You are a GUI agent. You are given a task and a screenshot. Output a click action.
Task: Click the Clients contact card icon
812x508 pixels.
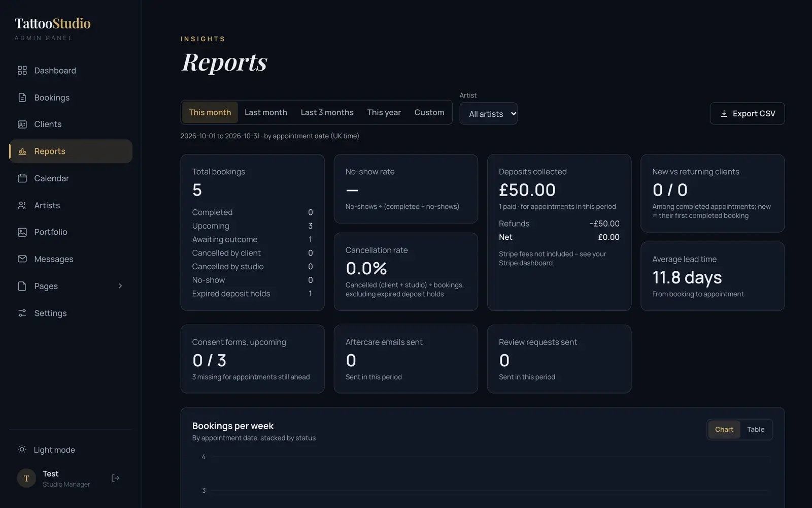[22, 124]
